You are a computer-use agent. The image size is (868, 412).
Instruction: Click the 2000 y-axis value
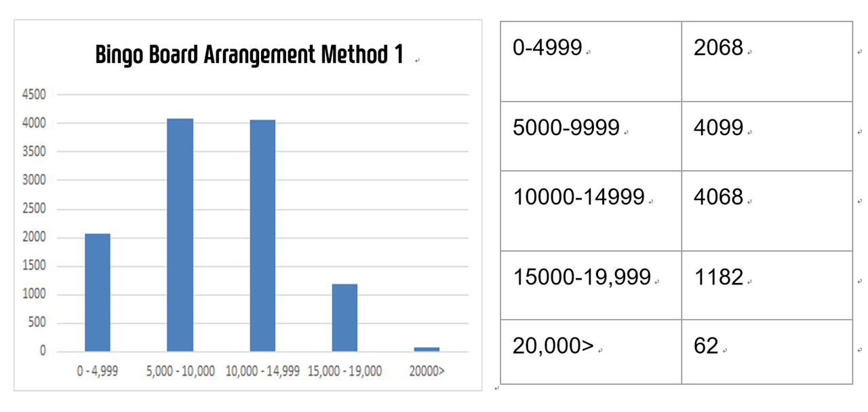click(x=33, y=238)
